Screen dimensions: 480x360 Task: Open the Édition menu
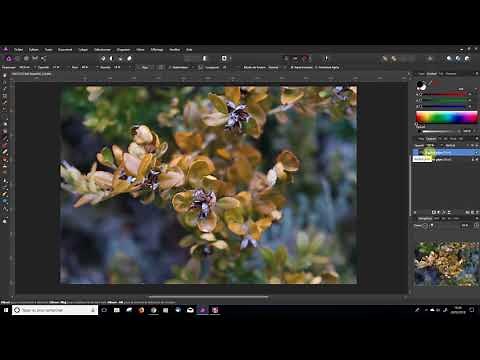[x=34, y=50]
